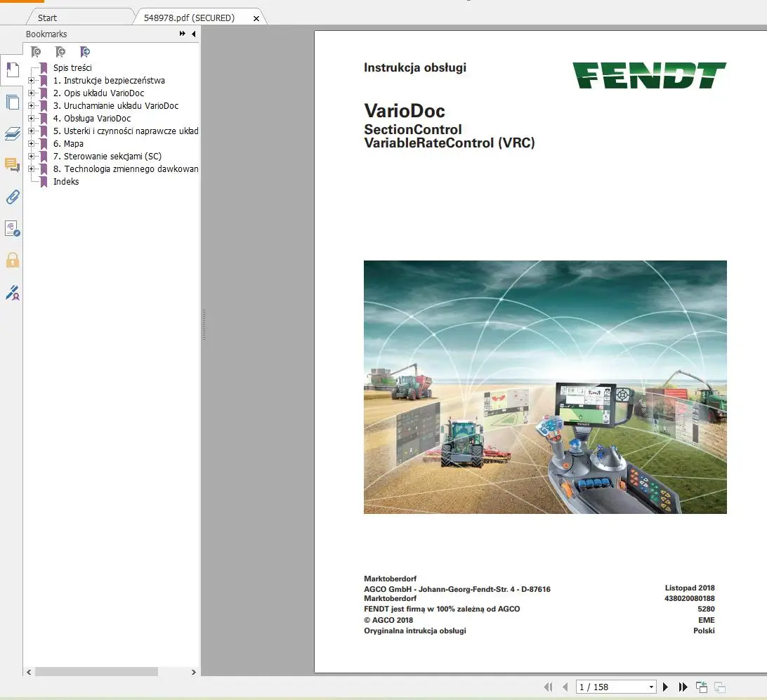The width and height of the screenshot is (767, 700).
Task: Open the Layers panel icon
Action: click(x=12, y=133)
